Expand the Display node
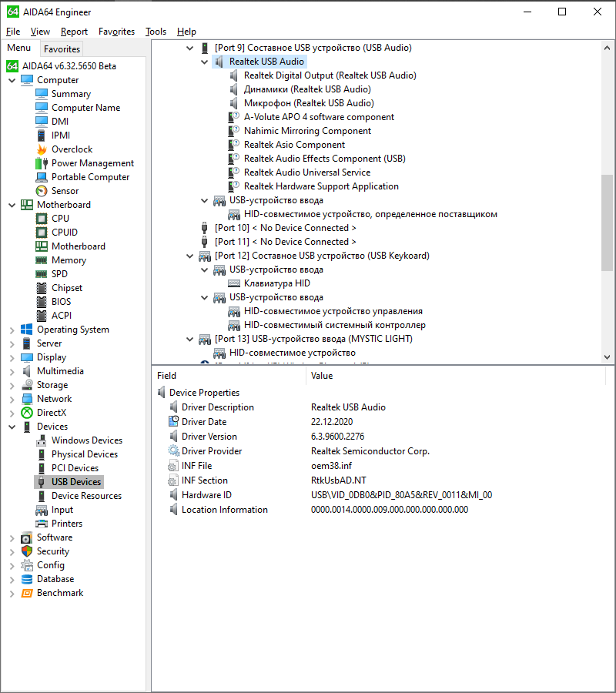This screenshot has width=616, height=693. [12, 357]
